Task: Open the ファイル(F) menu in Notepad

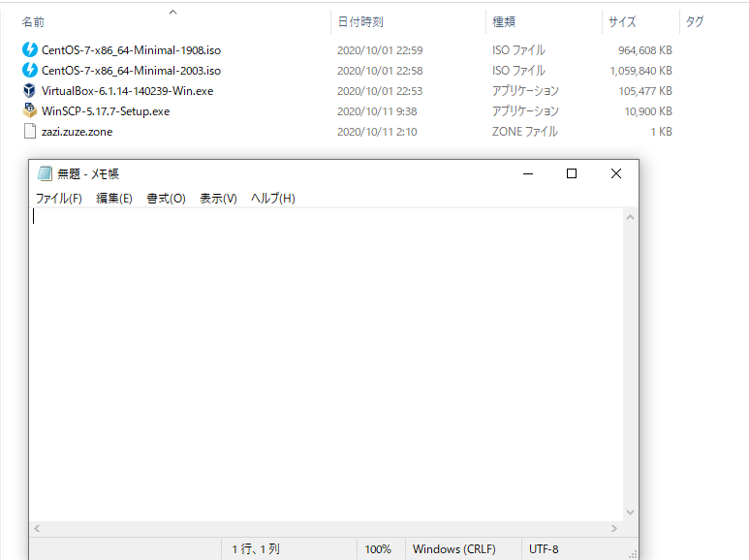Action: [59, 199]
